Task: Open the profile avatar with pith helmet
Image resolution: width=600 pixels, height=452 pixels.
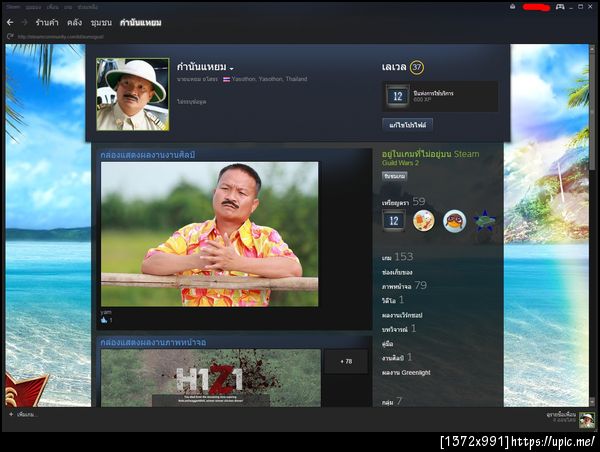Action: [132, 94]
